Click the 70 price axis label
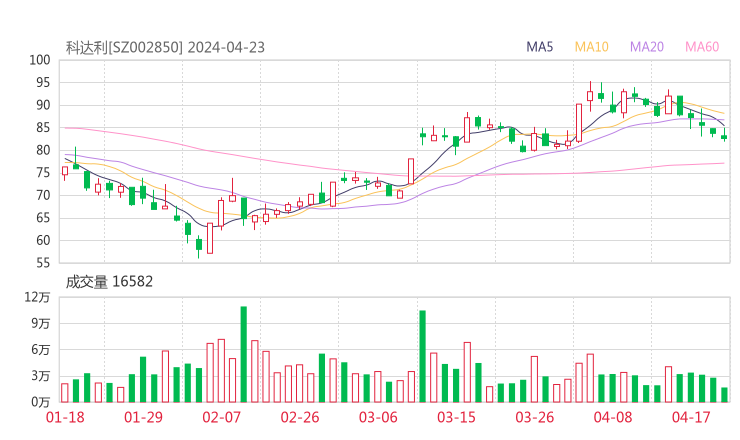Screen dimensions: 740x440 click(x=43, y=195)
